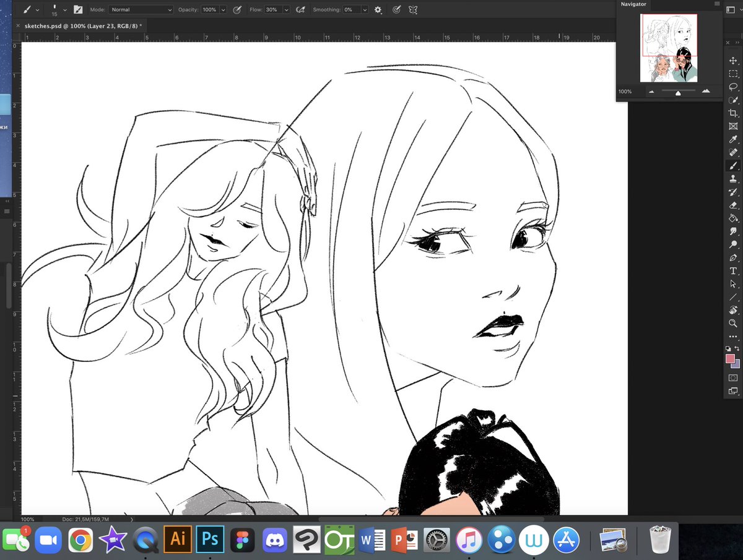743x560 pixels.
Task: Click the Flow 30% field
Action: (x=274, y=10)
